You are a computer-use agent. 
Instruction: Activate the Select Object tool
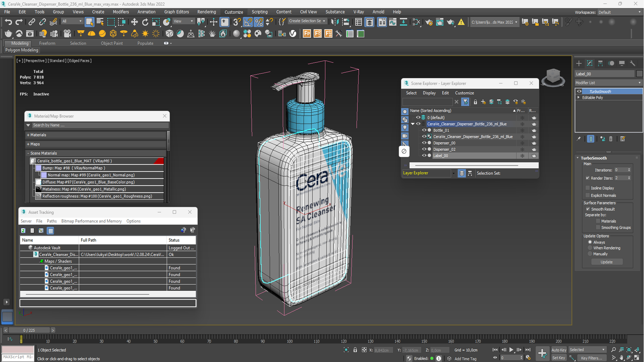pos(89,22)
